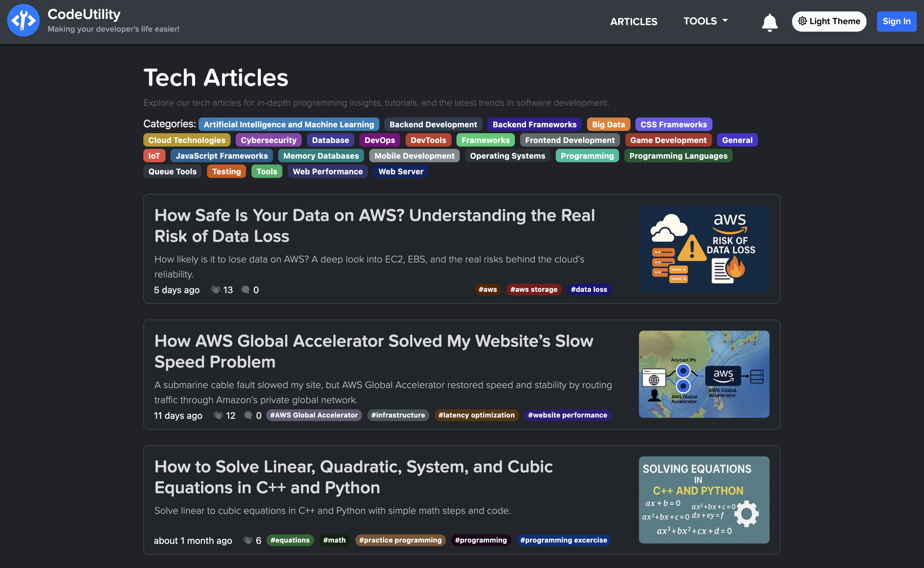Click the CodeUtility logo
This screenshot has width=924, height=568.
(x=24, y=20)
